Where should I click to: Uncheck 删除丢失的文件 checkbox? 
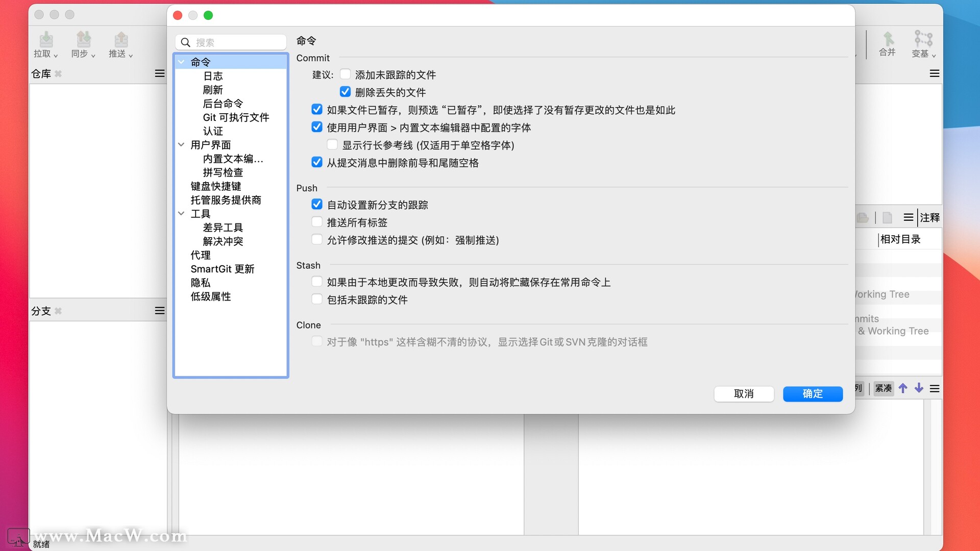346,92
